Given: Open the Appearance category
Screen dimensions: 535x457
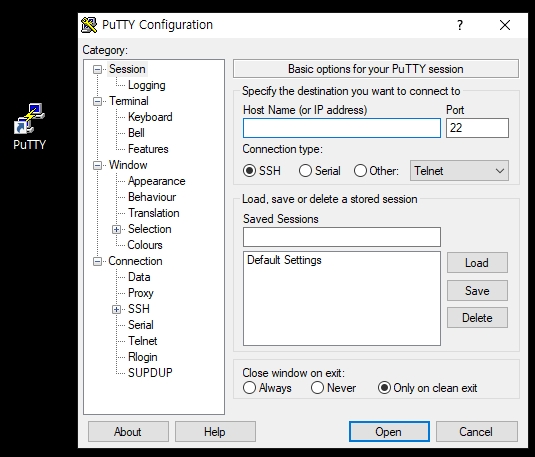Looking at the screenshot, I should click(157, 181).
